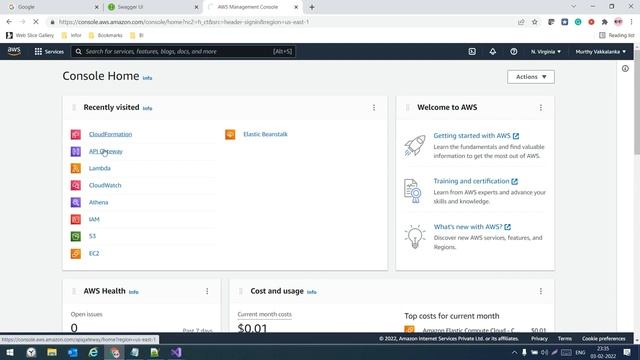The image size is (640, 360).
Task: Click the Athena service icon
Action: [76, 202]
